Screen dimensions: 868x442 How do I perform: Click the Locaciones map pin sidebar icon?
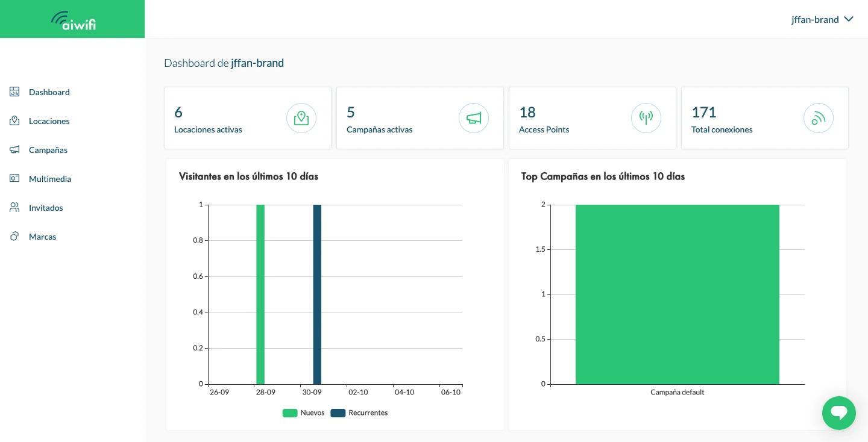[x=14, y=121]
